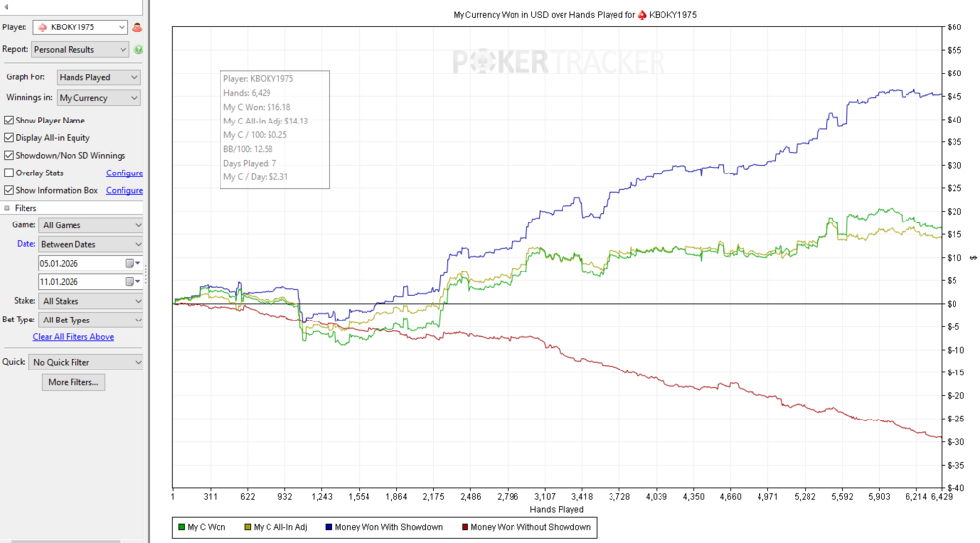Open calendar picker for start date 05.01.2026

(x=131, y=264)
